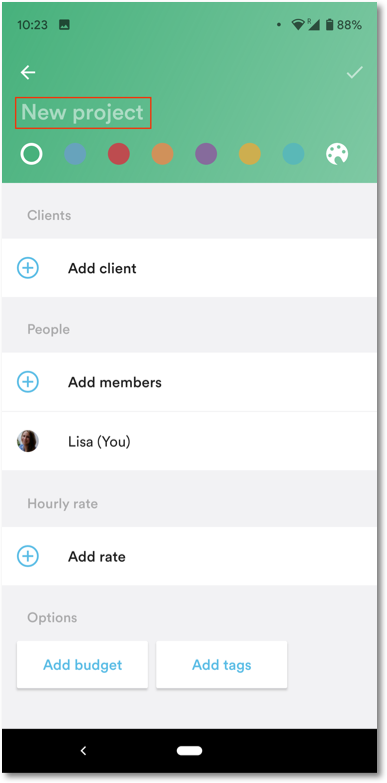Screen dimensions: 387x783
Task: Choose the blue project color
Action: [75, 154]
